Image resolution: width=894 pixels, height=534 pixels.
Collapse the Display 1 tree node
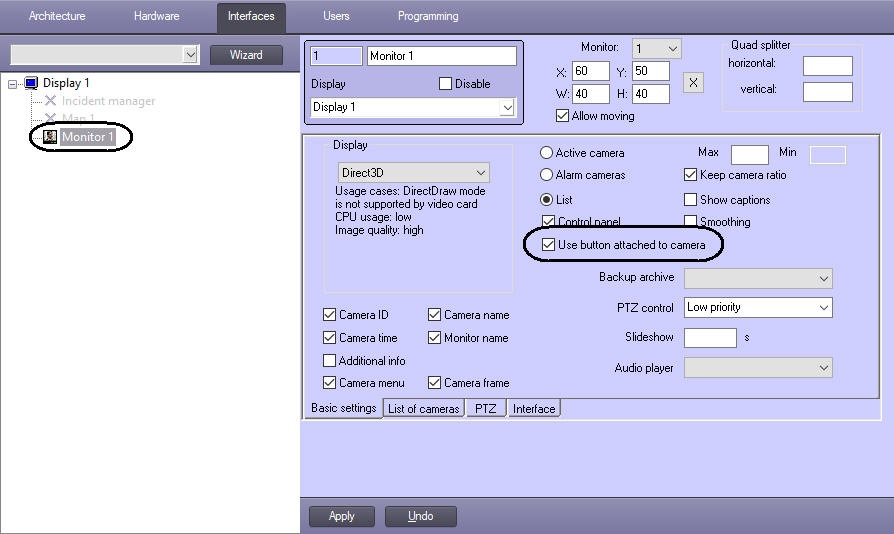[12, 84]
